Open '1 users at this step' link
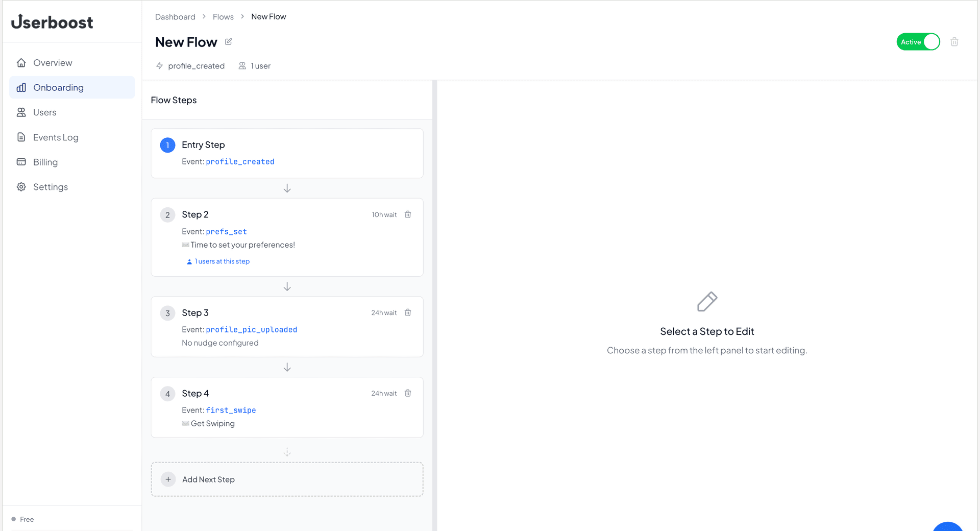The width and height of the screenshot is (980, 531). pos(218,261)
